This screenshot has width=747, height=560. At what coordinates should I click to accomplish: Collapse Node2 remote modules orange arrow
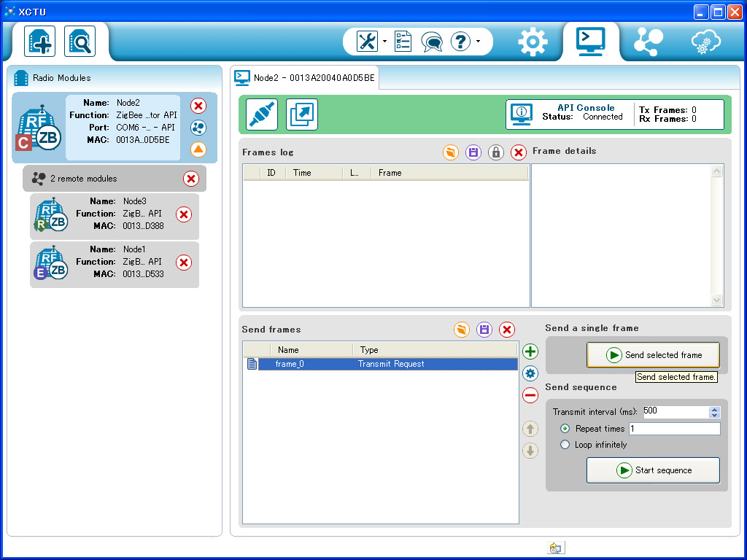pos(198,149)
